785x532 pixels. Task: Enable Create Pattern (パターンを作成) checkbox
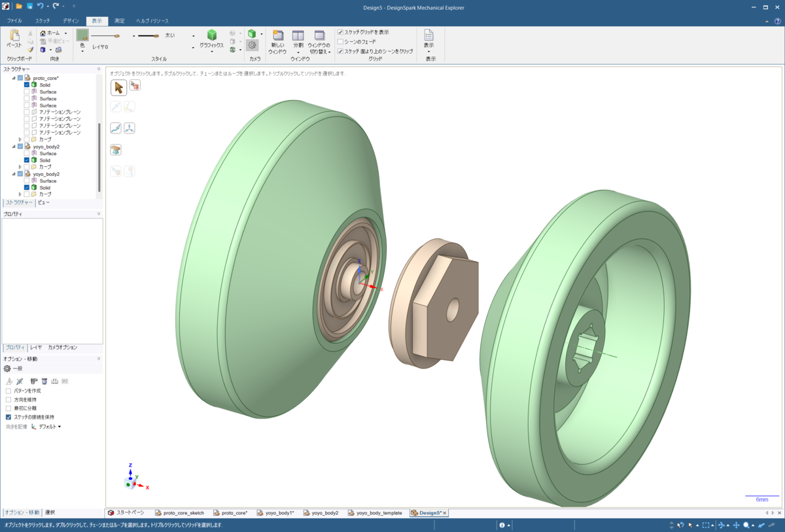[x=9, y=391]
